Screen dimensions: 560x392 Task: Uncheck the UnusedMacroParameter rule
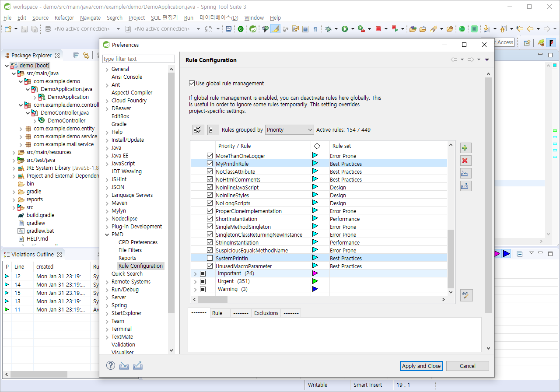210,266
